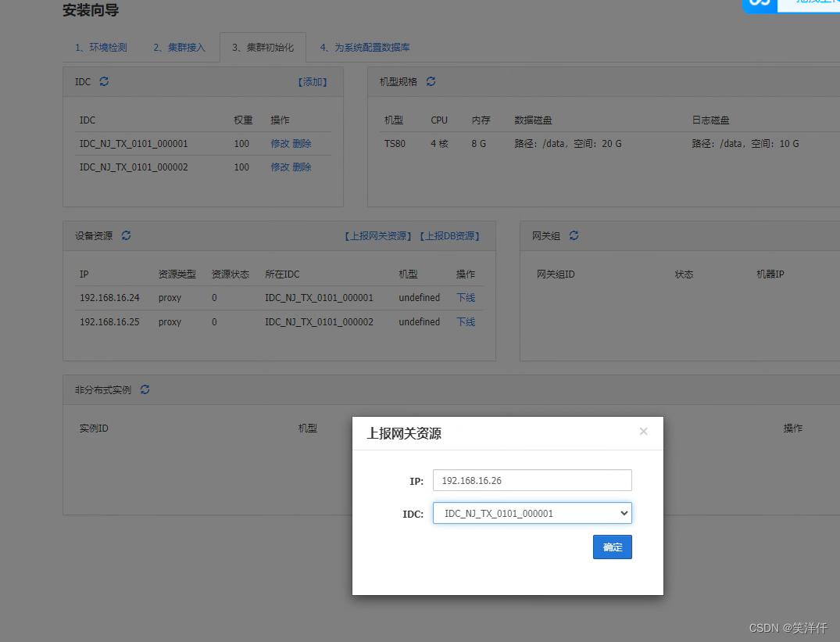Image resolution: width=840 pixels, height=642 pixels.
Task: Click the 上报网关资源 dialog title
Action: point(404,433)
